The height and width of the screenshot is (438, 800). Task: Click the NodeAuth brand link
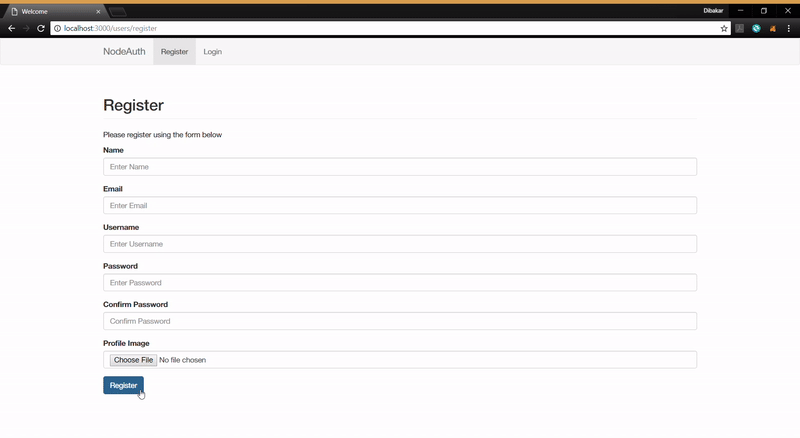click(x=124, y=52)
